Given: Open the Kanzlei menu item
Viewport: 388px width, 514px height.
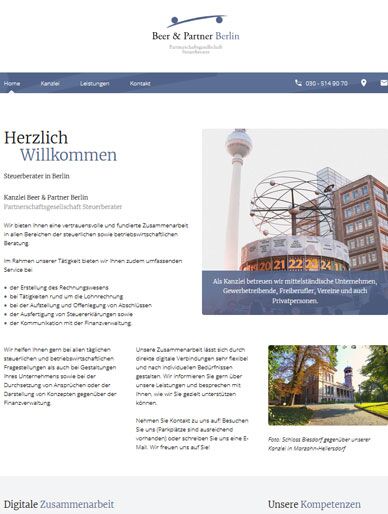Looking at the screenshot, I should pos(50,83).
